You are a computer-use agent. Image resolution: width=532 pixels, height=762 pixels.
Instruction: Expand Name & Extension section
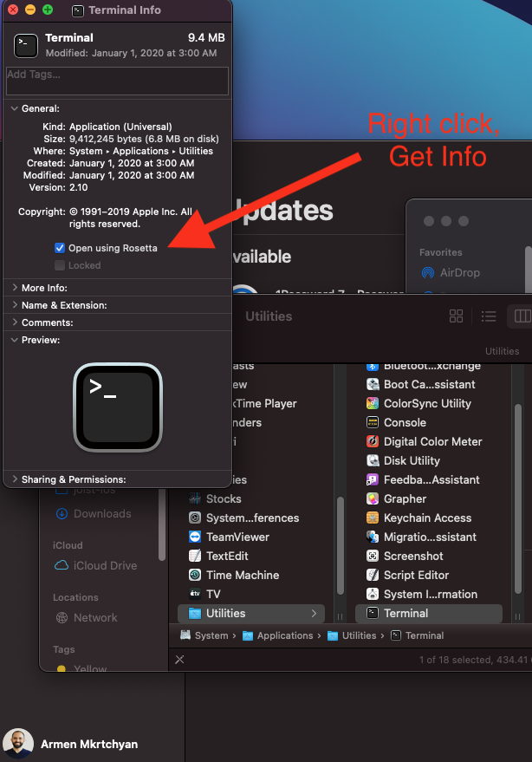pyautogui.click(x=14, y=305)
